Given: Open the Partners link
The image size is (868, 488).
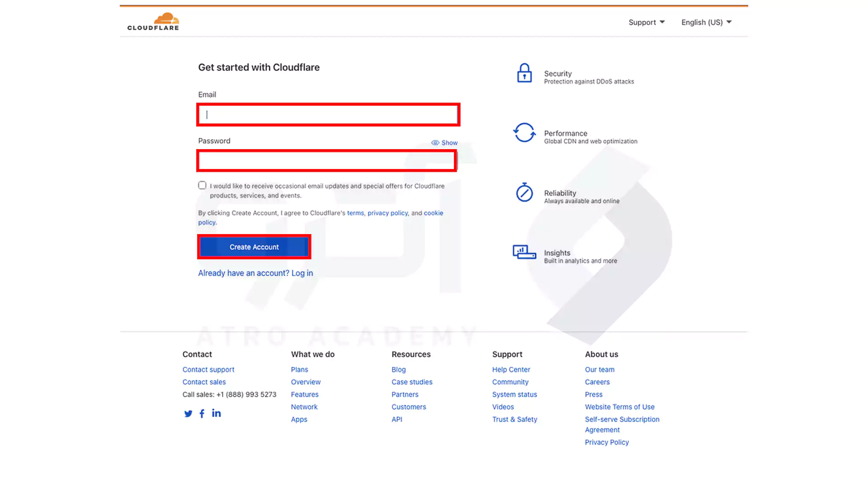Looking at the screenshot, I should click(x=405, y=394).
